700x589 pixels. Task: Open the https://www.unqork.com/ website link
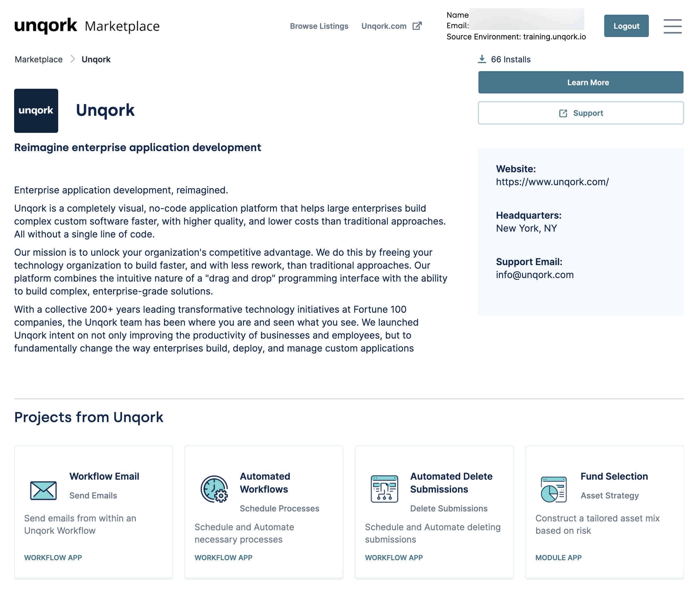pyautogui.click(x=552, y=182)
